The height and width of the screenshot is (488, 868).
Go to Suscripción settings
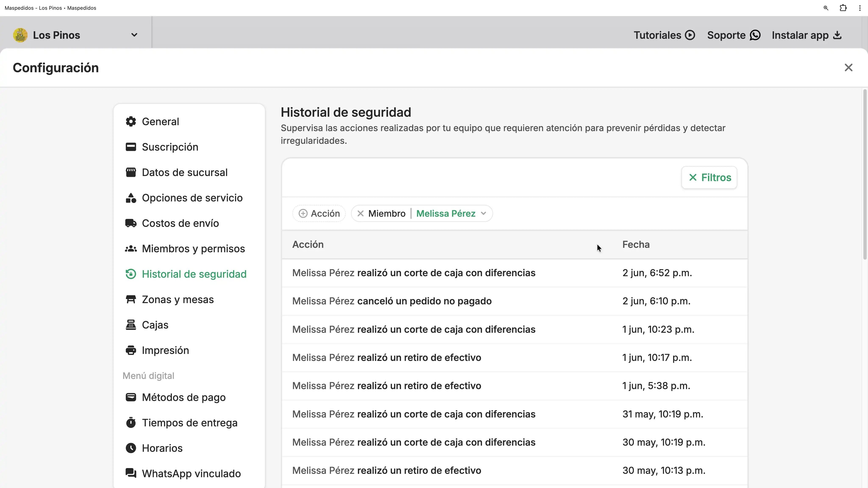189,147
